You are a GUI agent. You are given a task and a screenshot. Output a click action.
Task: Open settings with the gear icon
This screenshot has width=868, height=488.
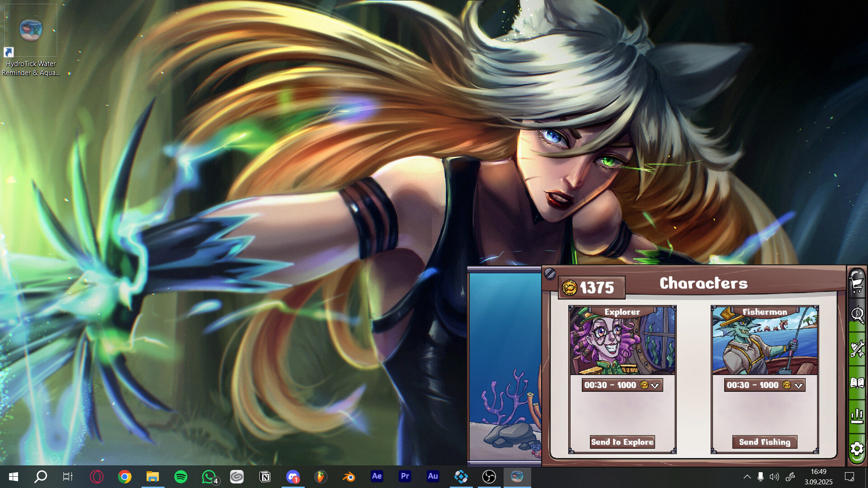(857, 448)
